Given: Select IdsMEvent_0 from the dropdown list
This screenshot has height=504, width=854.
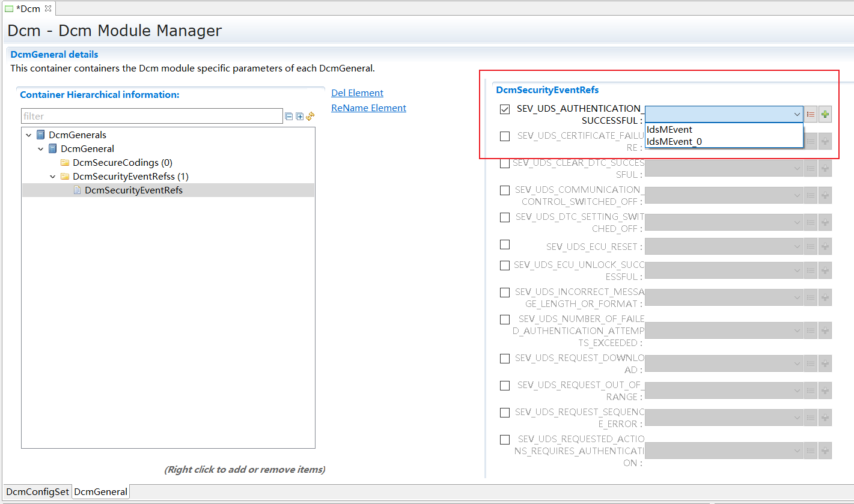Looking at the screenshot, I should [x=674, y=142].
